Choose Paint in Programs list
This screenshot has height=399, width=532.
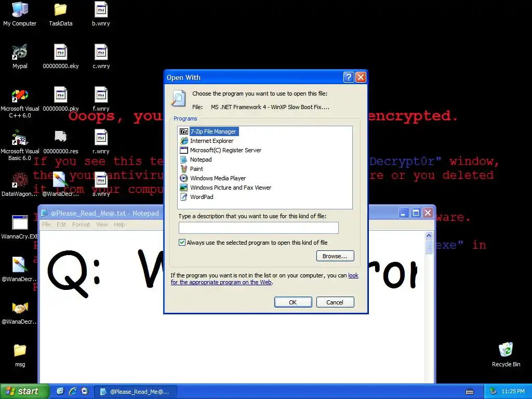(x=192, y=169)
